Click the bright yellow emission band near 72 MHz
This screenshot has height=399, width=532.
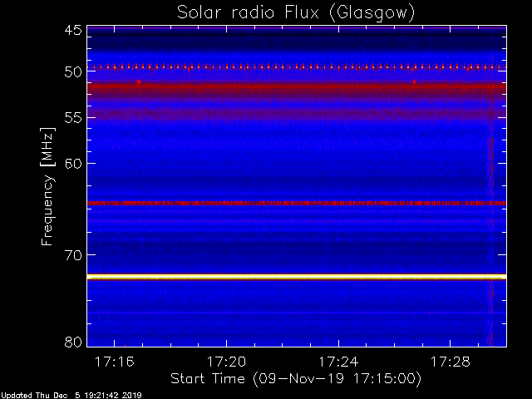pos(297,277)
